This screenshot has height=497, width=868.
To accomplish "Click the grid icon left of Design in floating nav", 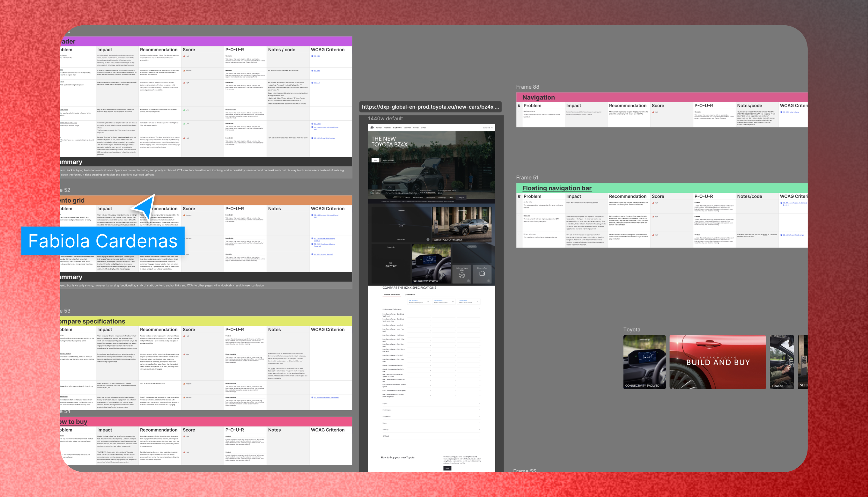I will click(401, 197).
